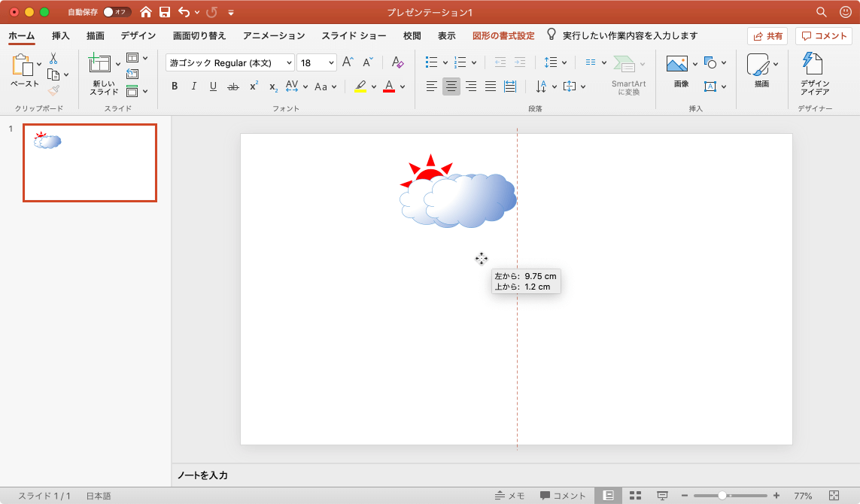The width and height of the screenshot is (860, 504).
Task: Toggle the AutoSave (自動保存) switch
Action: (x=117, y=12)
